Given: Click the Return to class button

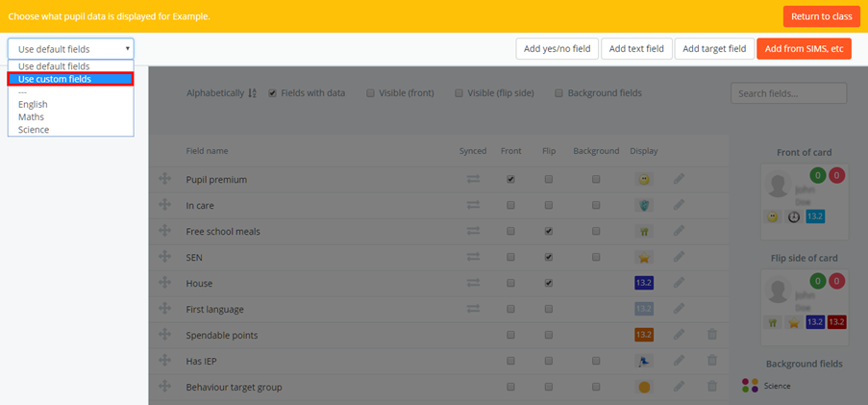Looking at the screenshot, I should [x=822, y=16].
